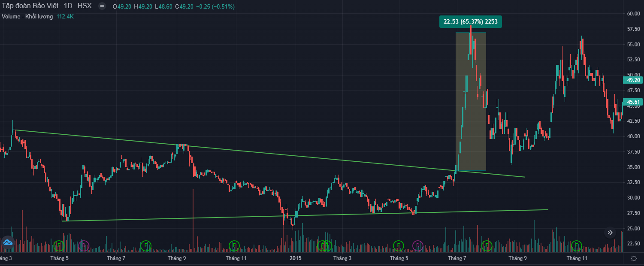
Task: Click the 2015 label on time axis
Action: pyautogui.click(x=296, y=258)
